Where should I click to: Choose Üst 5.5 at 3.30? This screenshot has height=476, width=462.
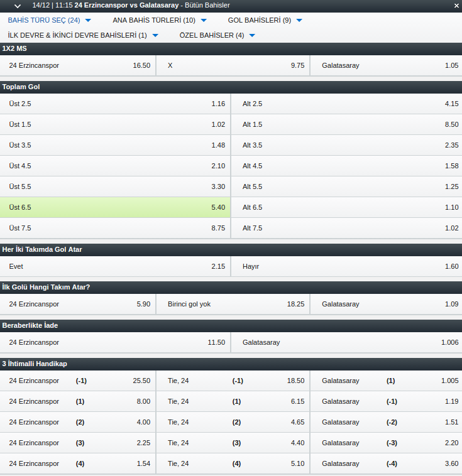115,187
